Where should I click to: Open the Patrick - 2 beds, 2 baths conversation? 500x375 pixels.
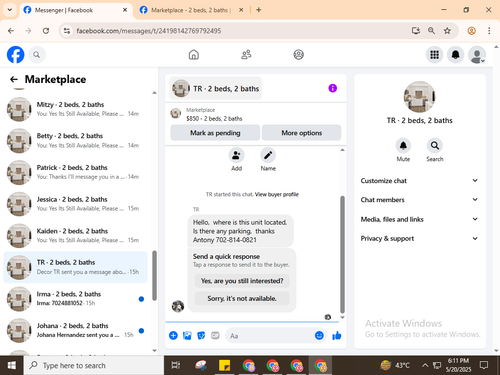(75, 172)
